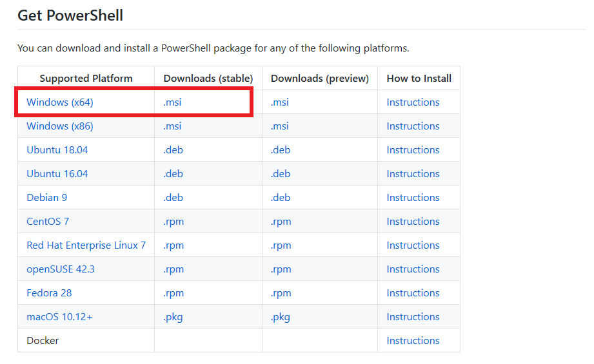Open the Windows (x64) platform link
Viewport: 594px width, 364px height.
click(60, 102)
